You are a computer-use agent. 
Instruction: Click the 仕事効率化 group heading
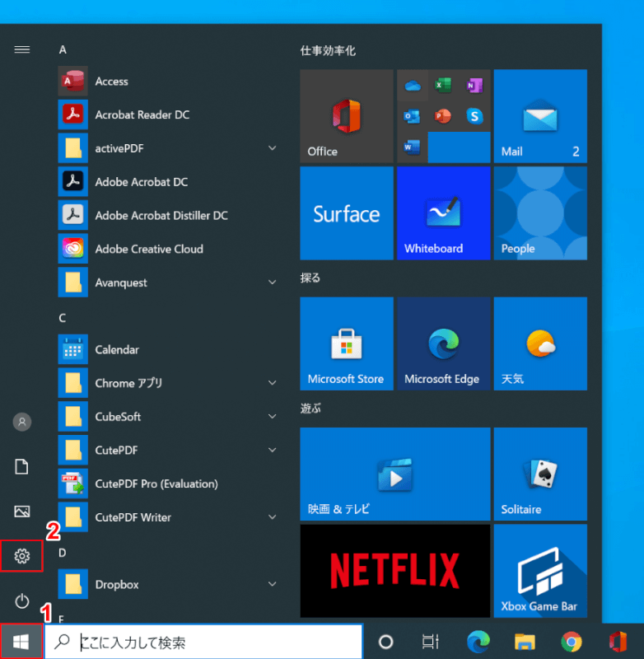click(x=328, y=51)
